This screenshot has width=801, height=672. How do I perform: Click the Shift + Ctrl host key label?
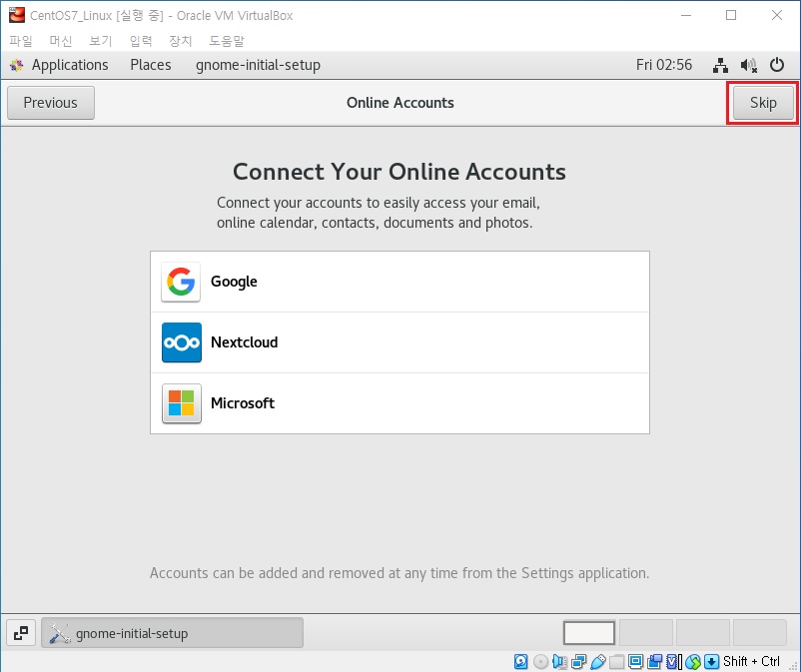[x=751, y=662]
